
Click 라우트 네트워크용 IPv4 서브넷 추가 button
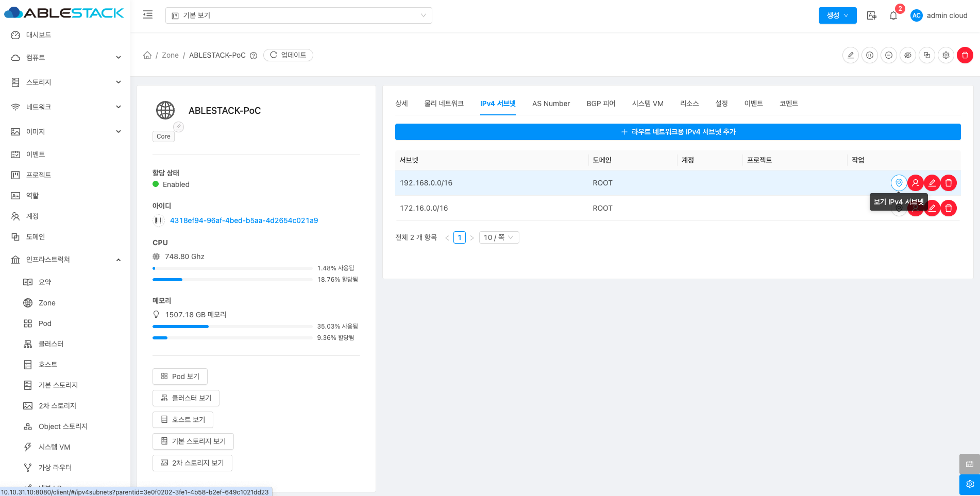pos(678,132)
